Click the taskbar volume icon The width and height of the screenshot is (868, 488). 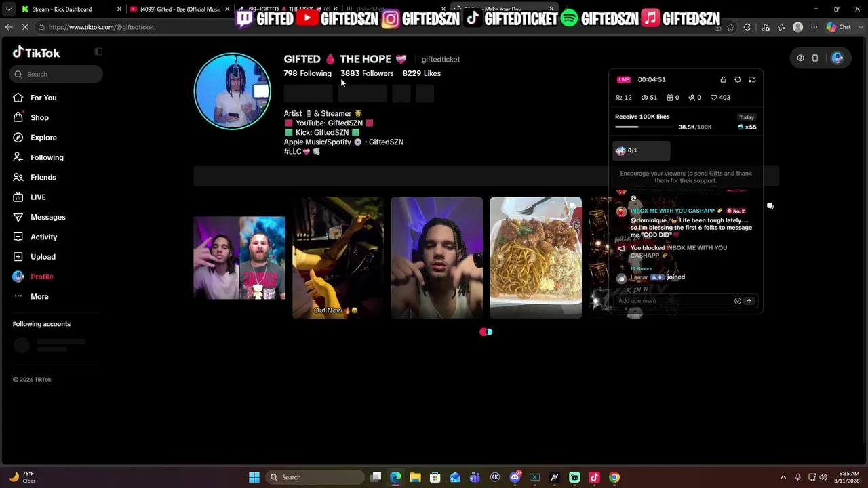(x=823, y=477)
